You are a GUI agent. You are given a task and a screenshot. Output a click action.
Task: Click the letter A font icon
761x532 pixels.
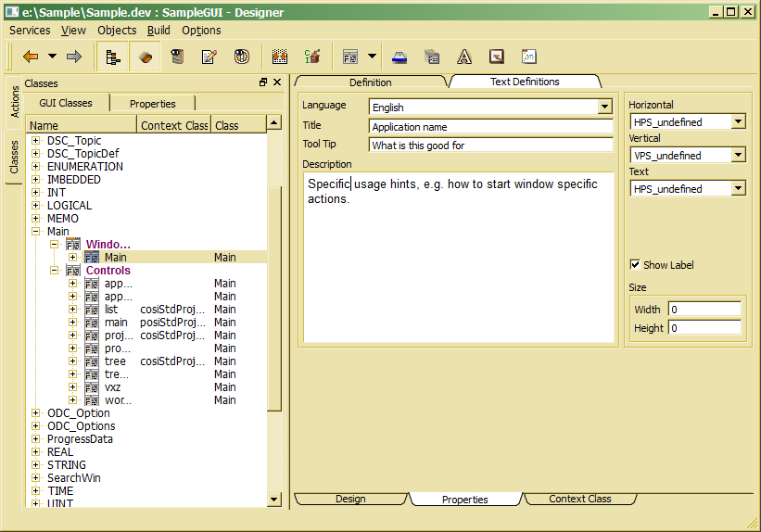(x=464, y=57)
